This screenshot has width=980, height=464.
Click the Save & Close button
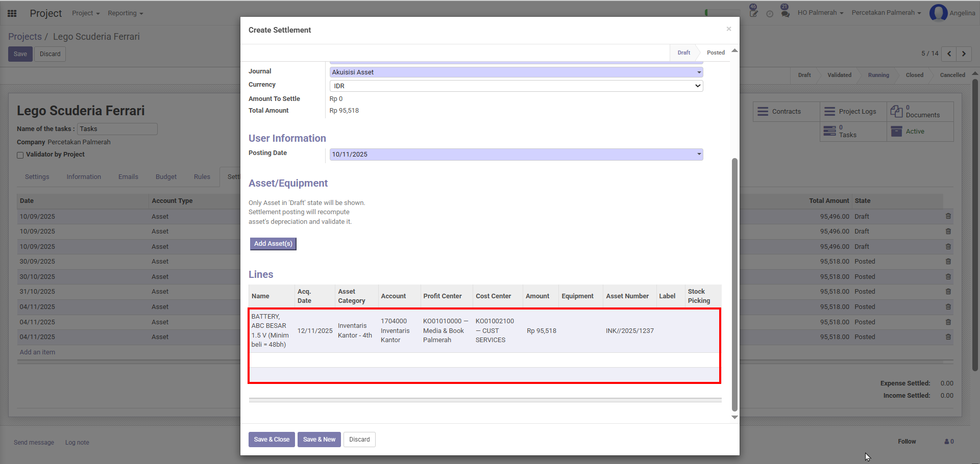tap(272, 440)
